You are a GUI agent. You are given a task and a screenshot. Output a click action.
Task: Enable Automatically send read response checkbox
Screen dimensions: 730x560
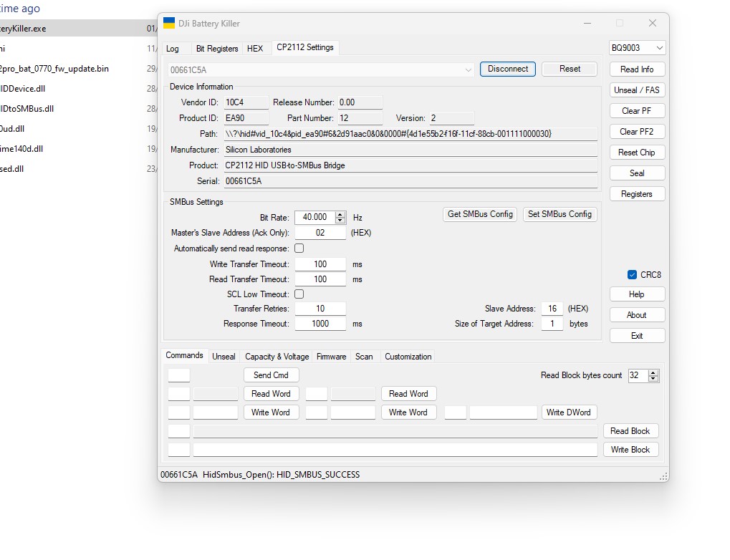tap(299, 248)
